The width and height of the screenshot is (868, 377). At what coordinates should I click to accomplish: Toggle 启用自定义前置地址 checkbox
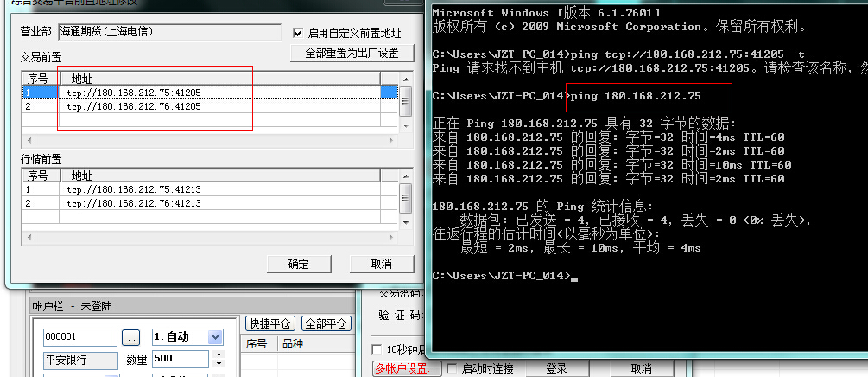tap(299, 33)
